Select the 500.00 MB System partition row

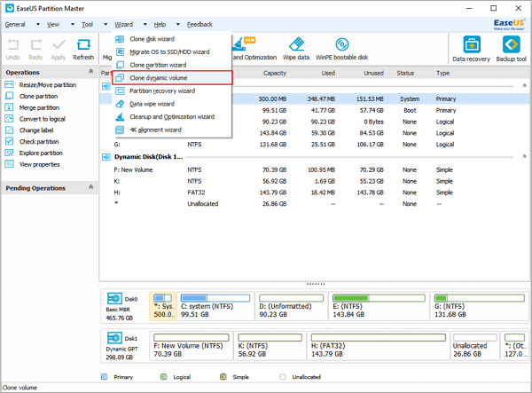tap(380, 99)
